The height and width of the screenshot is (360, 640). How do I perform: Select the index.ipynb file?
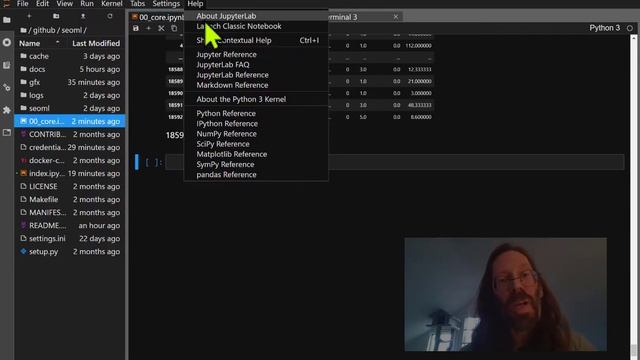tap(70, 173)
